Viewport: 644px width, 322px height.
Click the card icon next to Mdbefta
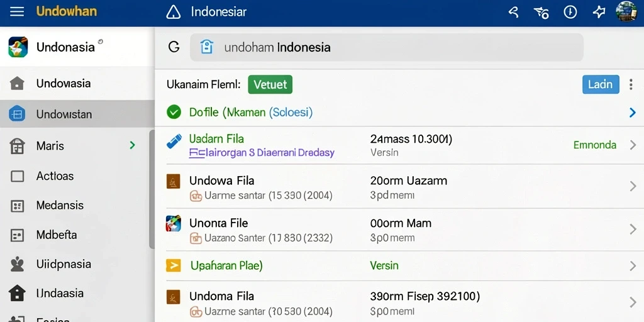click(17, 235)
